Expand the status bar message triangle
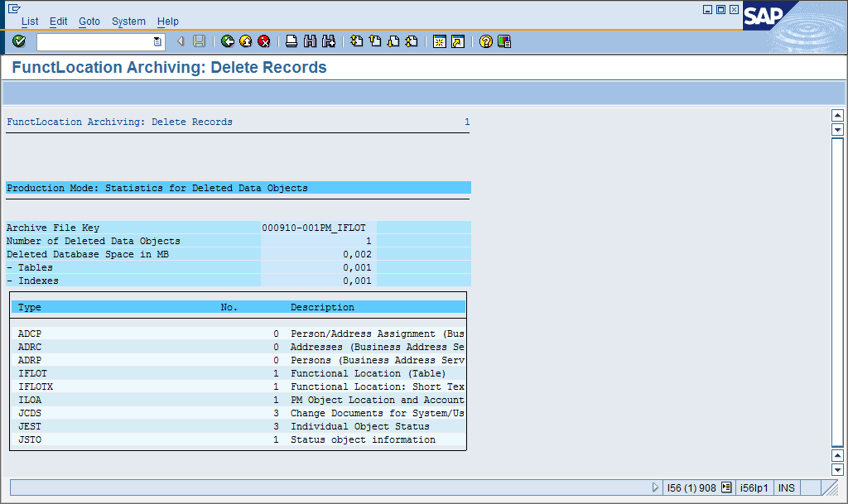 click(655, 487)
